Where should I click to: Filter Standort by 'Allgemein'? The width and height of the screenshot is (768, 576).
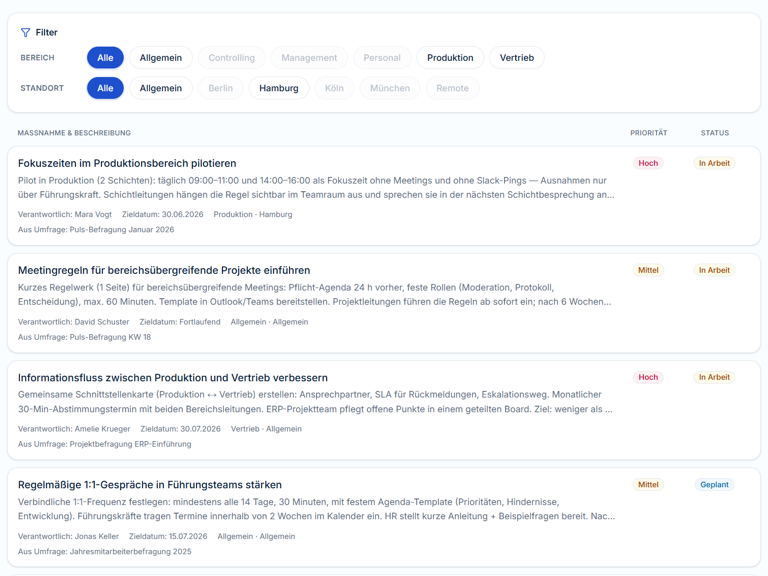pyautogui.click(x=161, y=88)
